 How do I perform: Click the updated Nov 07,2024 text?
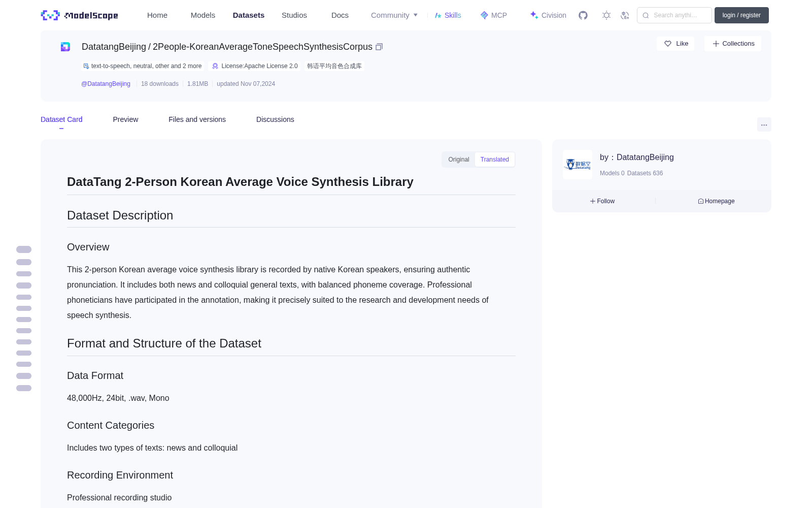[246, 84]
